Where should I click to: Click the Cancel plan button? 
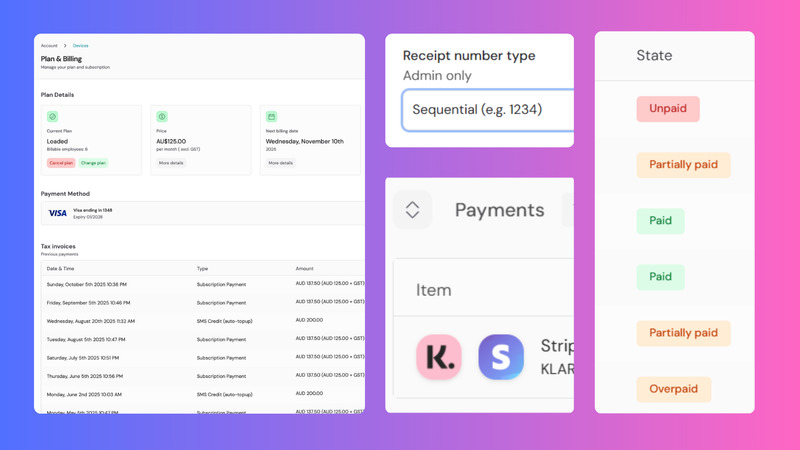61,163
